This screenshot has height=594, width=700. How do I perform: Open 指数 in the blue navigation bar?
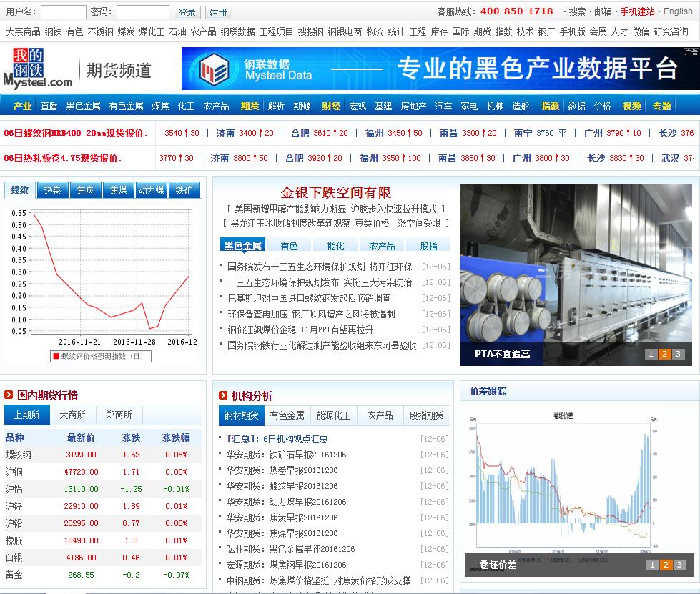pos(550,106)
